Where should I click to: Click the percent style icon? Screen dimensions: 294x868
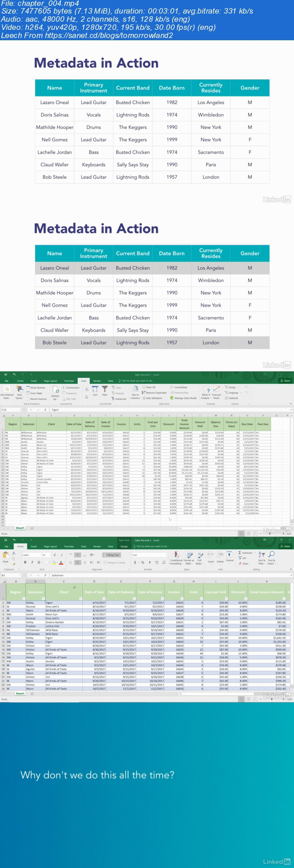[143, 562]
